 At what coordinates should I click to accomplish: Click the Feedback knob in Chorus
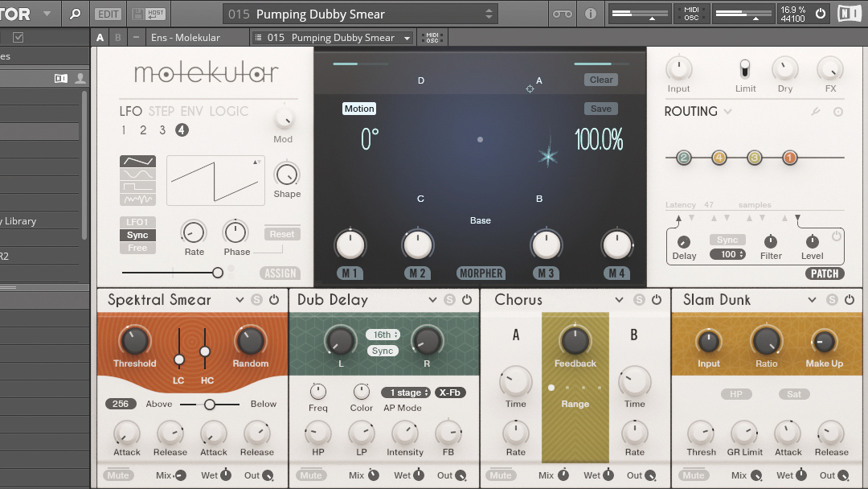point(575,339)
